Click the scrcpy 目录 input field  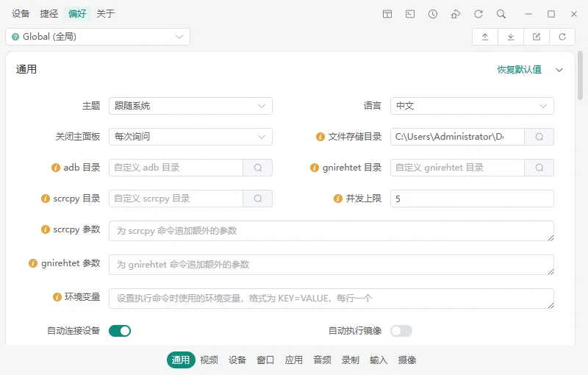pos(176,199)
